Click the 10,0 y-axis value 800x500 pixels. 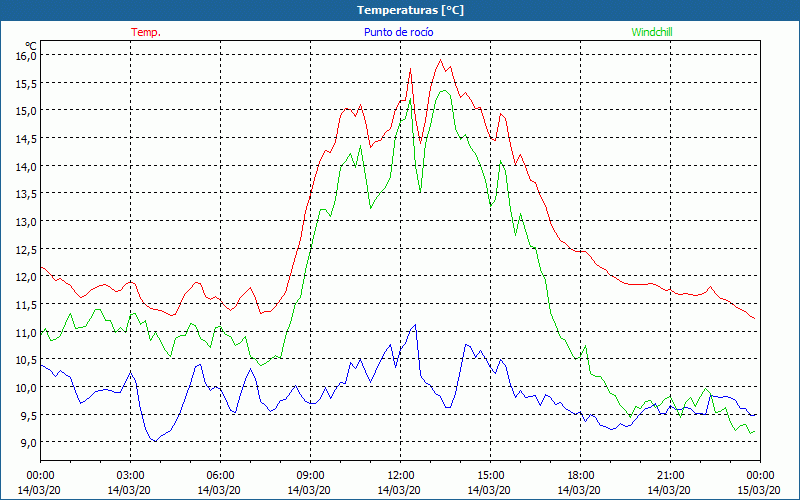click(27, 388)
